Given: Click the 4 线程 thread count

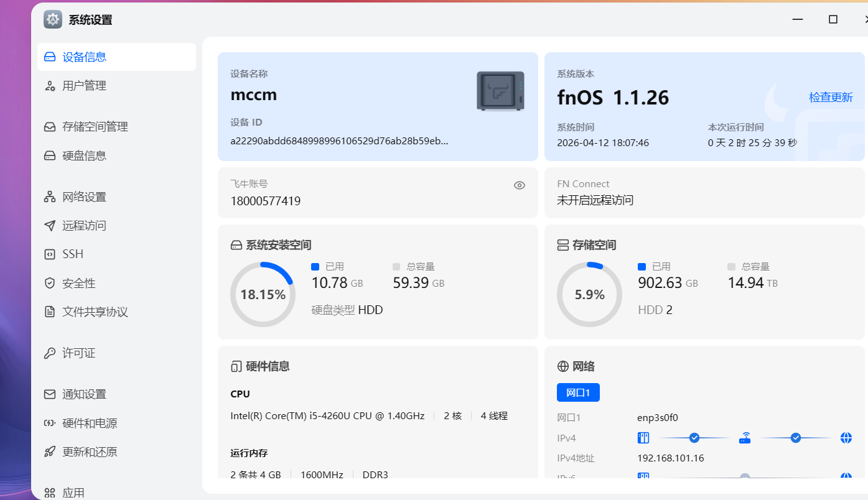Looking at the screenshot, I should [x=494, y=415].
